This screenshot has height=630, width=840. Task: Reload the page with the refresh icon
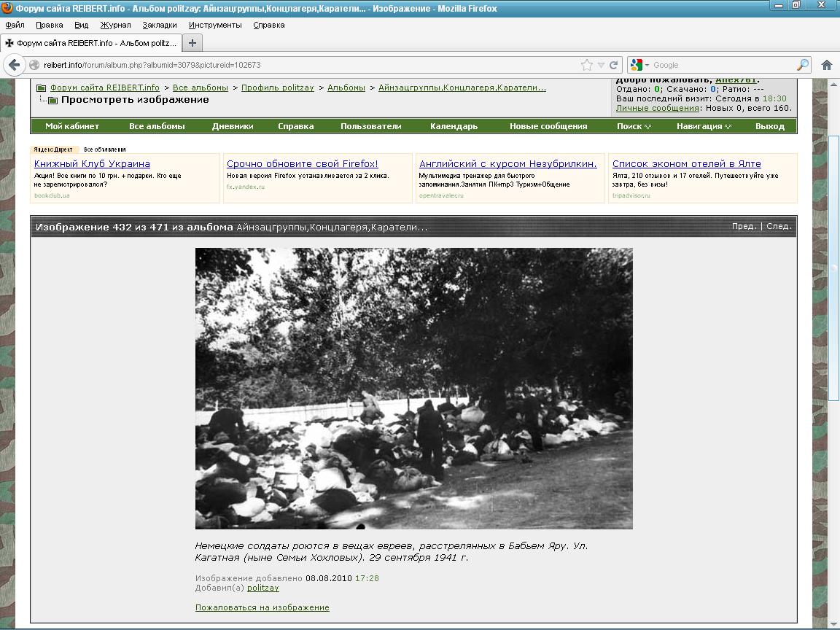tap(614, 65)
